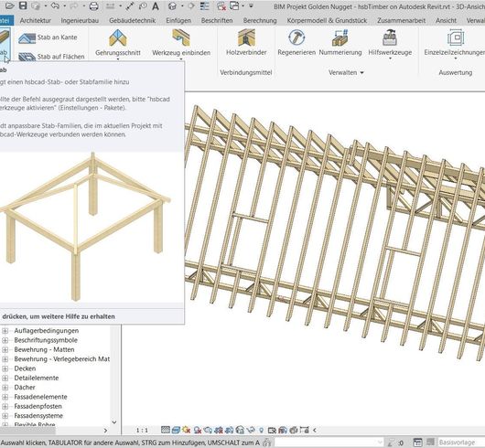The image size is (485, 448).
Task: Expand the Dächer tree node
Action: (5, 388)
